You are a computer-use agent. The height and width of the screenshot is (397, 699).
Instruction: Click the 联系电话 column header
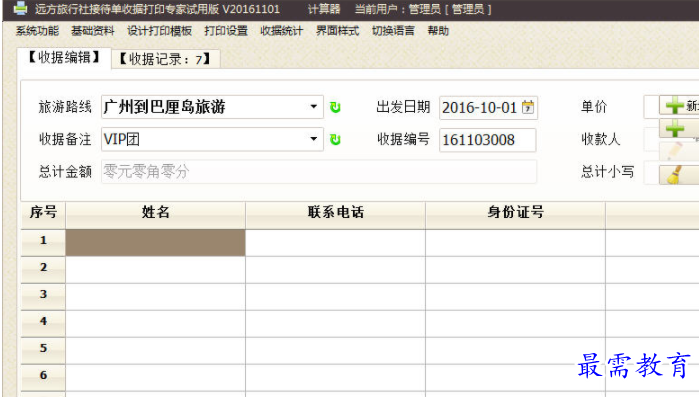click(336, 215)
